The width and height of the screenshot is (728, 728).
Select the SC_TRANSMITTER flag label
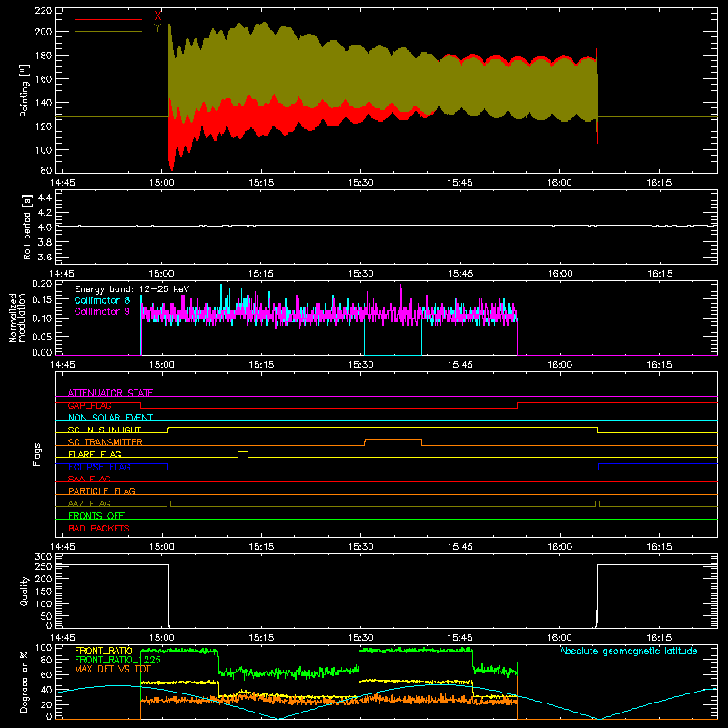106,442
